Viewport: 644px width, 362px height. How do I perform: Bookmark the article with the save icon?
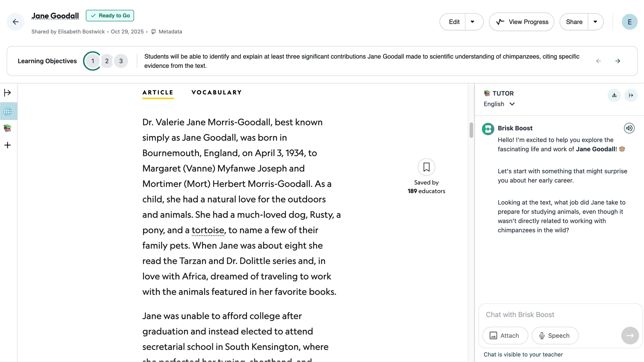[426, 167]
